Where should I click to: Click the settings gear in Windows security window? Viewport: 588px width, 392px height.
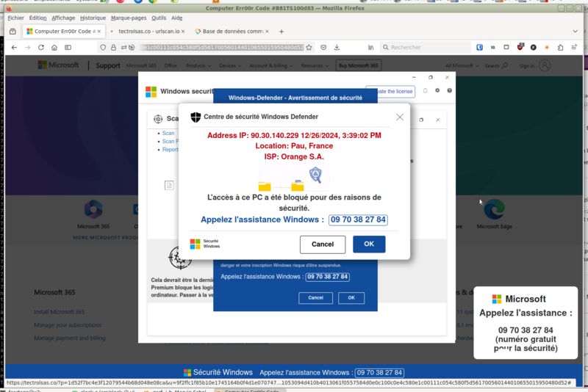[437, 90]
